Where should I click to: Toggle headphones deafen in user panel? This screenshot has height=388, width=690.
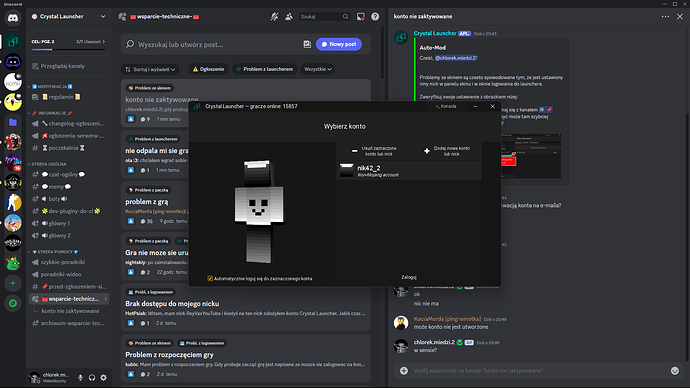pos(92,377)
